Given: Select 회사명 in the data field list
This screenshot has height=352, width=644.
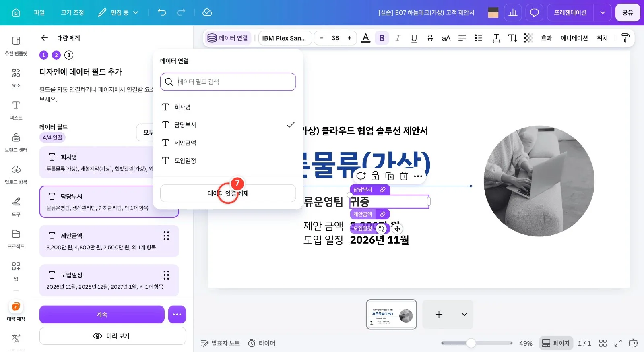Looking at the screenshot, I should pyautogui.click(x=228, y=107).
